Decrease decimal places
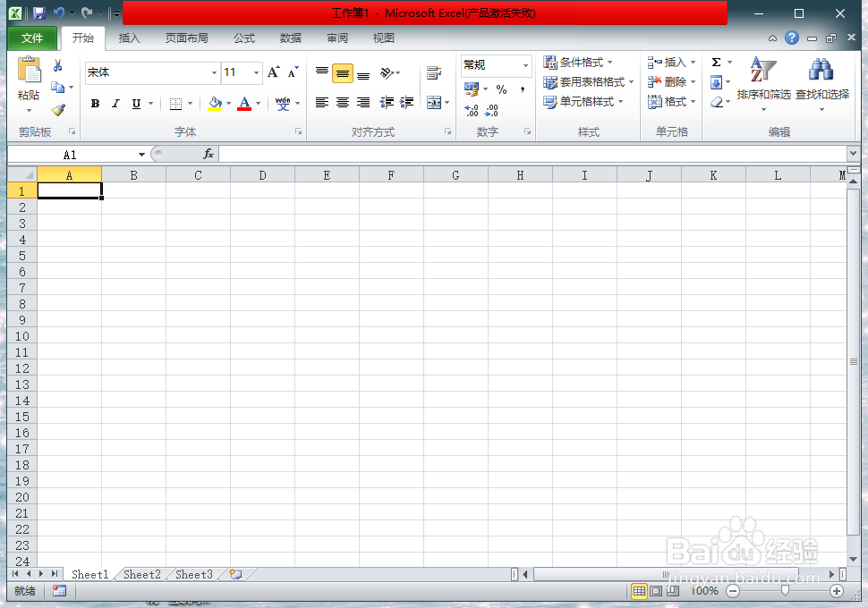868x608 pixels. click(491, 111)
